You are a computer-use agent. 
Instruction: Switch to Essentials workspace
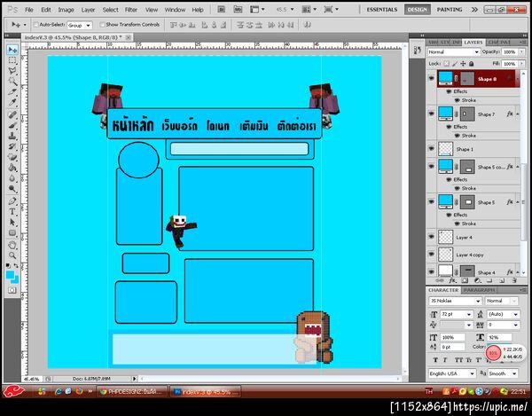click(382, 10)
